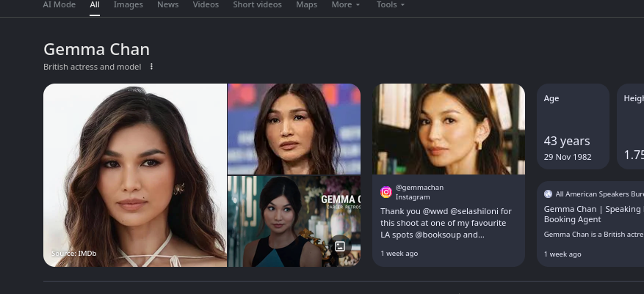This screenshot has width=644, height=294.
Task: Click the Gemma Chan heading title
Action: tap(96, 50)
